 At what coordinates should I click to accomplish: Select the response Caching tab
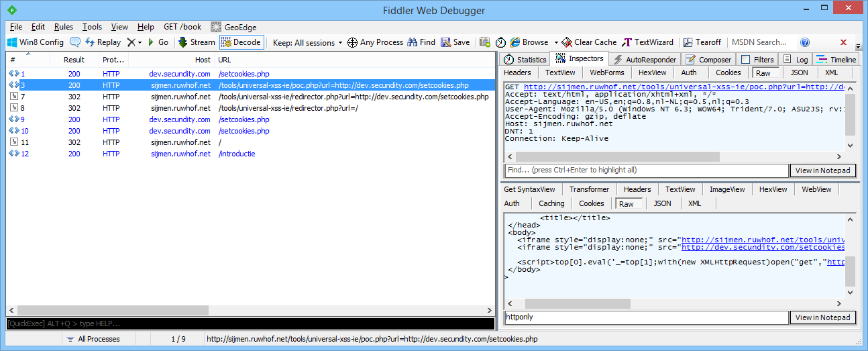551,203
